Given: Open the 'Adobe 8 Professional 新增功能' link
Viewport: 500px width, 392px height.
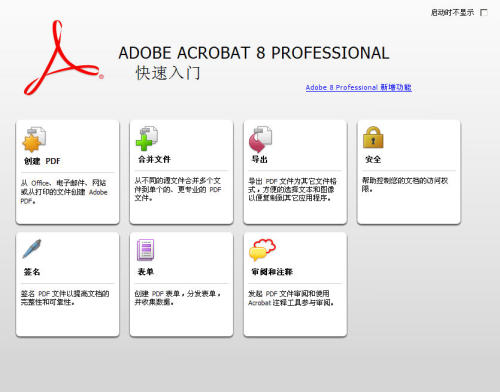Looking at the screenshot, I should click(x=359, y=87).
